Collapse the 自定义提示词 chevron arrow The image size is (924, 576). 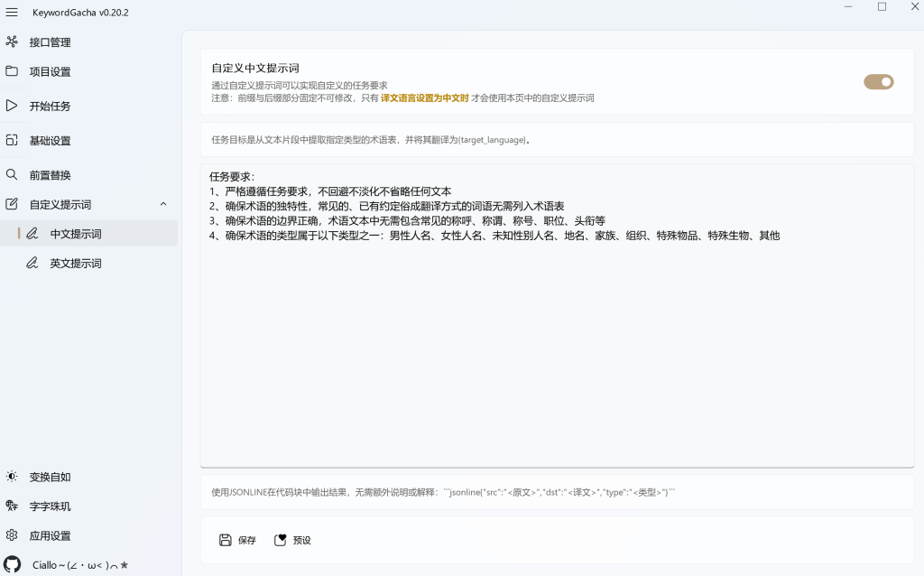pos(163,204)
